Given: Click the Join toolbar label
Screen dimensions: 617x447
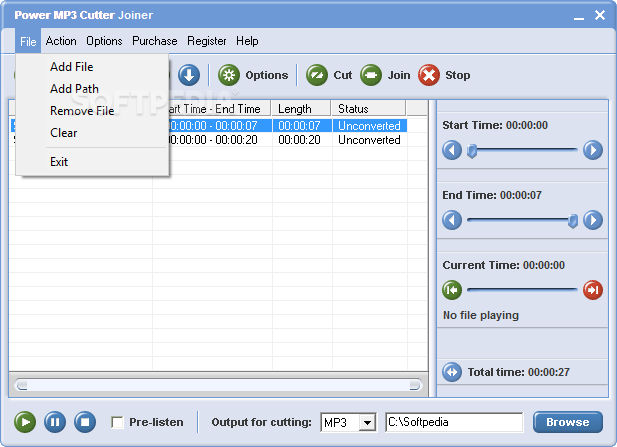Looking at the screenshot, I should 399,75.
